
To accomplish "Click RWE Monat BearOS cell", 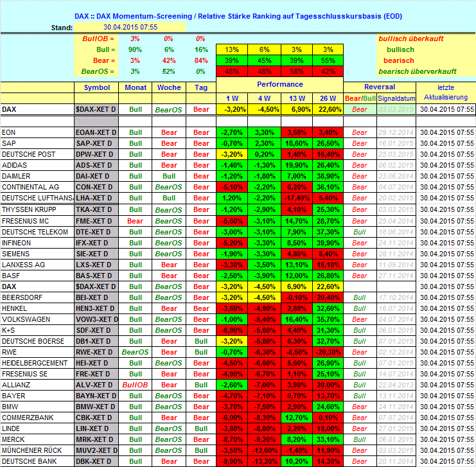I will [136, 352].
